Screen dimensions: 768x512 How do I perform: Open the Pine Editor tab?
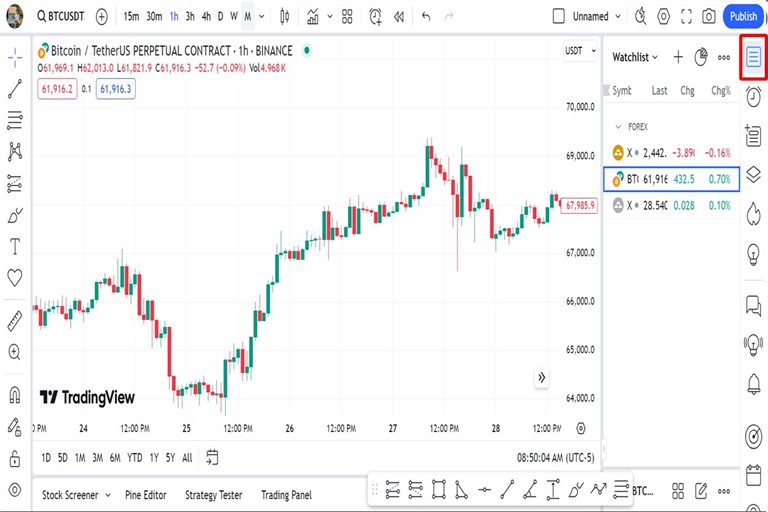pyautogui.click(x=145, y=495)
